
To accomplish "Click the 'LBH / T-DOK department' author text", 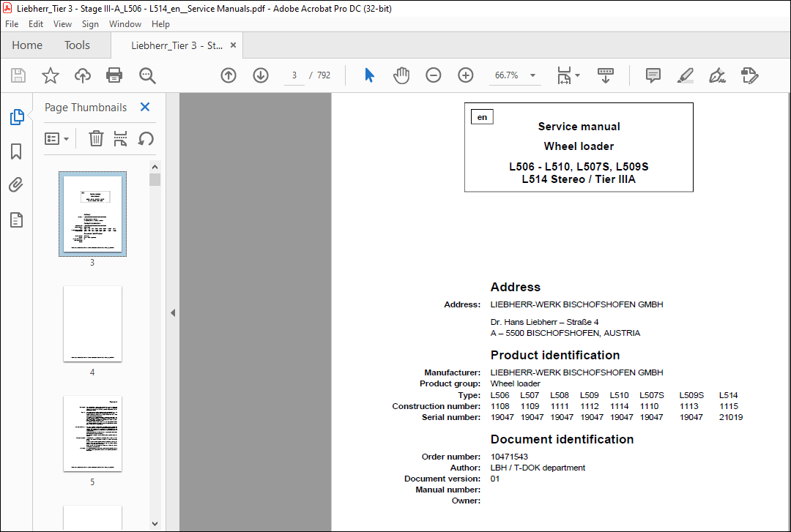I will tap(538, 468).
